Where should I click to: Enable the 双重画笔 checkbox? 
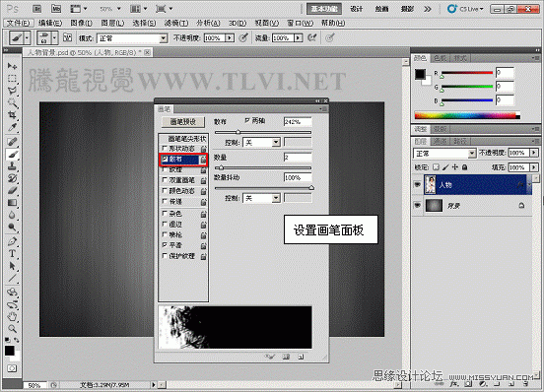point(165,180)
